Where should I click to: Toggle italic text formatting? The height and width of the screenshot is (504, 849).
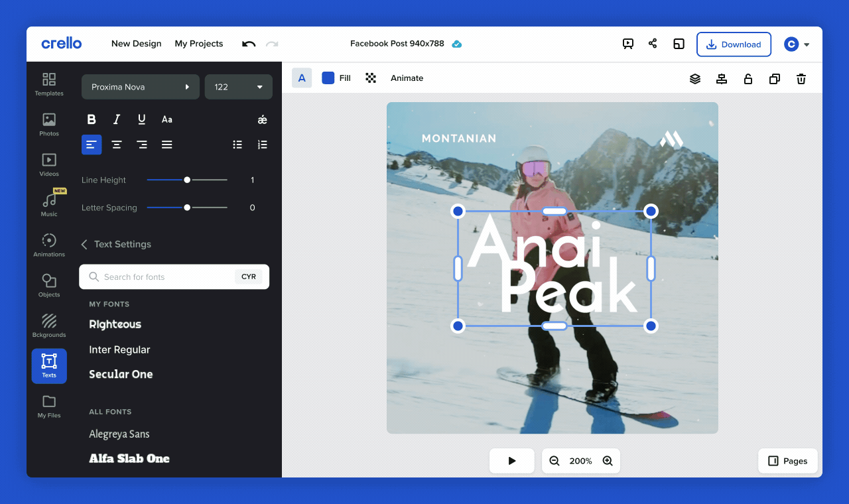117,119
